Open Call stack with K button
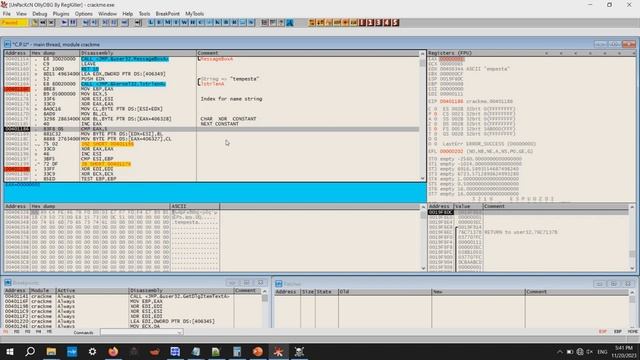Image resolution: width=640 pixels, height=360 pixels. [x=217, y=23]
